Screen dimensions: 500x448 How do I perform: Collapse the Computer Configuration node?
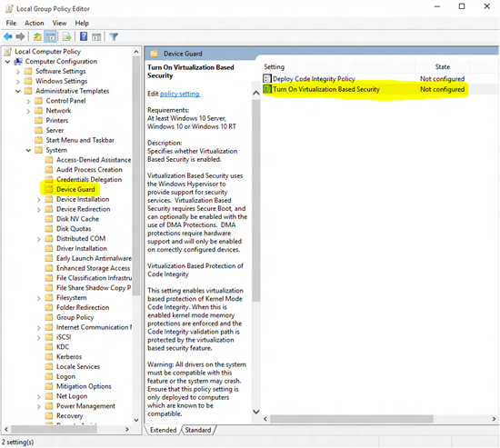pos(7,62)
